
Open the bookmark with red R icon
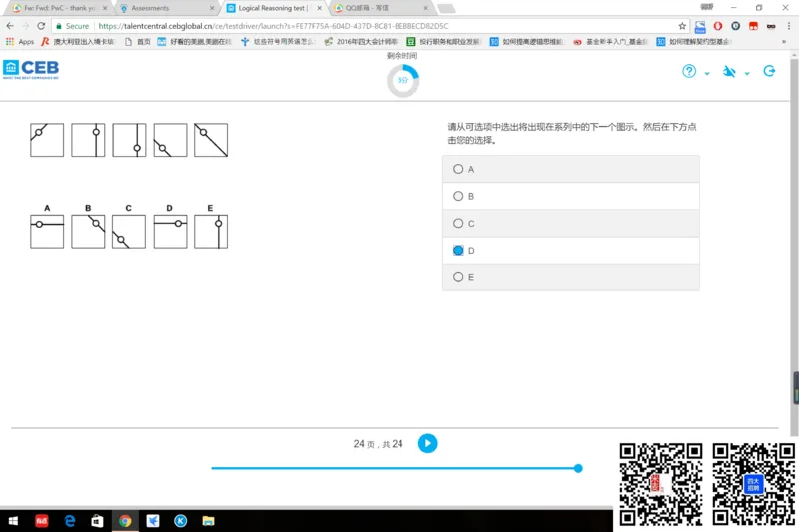coord(78,42)
